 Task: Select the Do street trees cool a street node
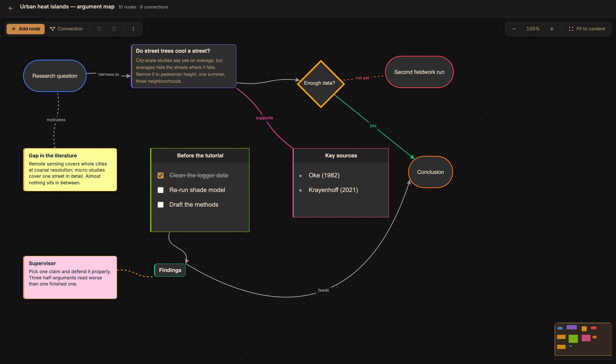184,66
